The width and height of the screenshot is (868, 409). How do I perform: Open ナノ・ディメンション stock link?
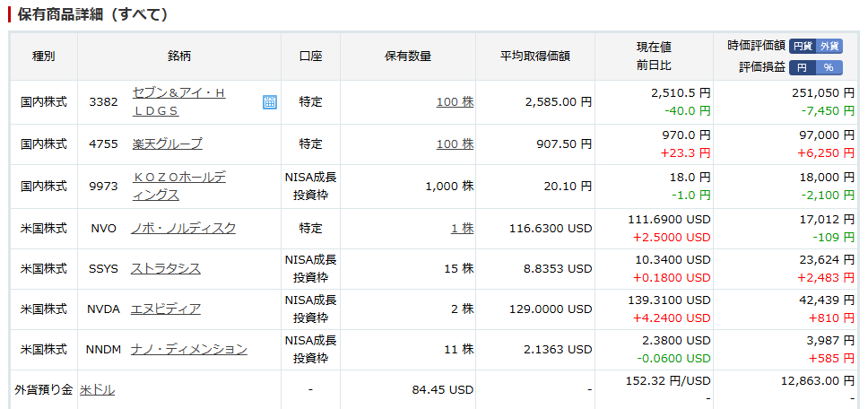pos(189,349)
